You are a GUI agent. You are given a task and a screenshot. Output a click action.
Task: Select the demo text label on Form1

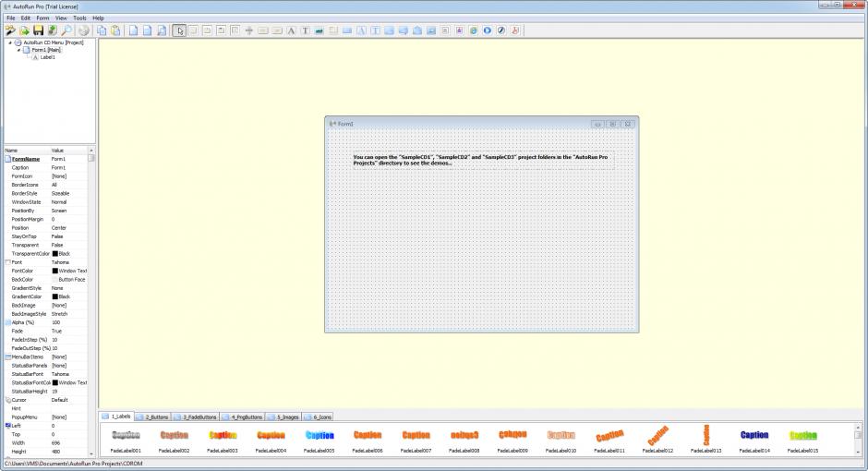tap(483, 160)
